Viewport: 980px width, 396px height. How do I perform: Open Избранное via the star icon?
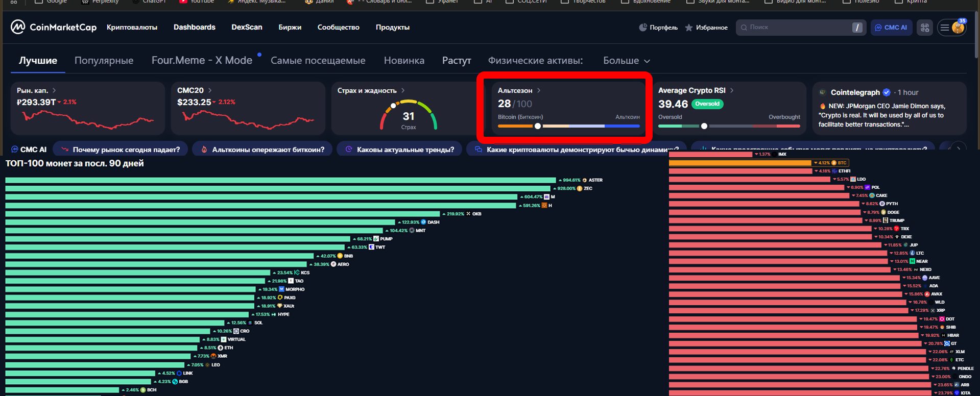click(x=689, y=28)
